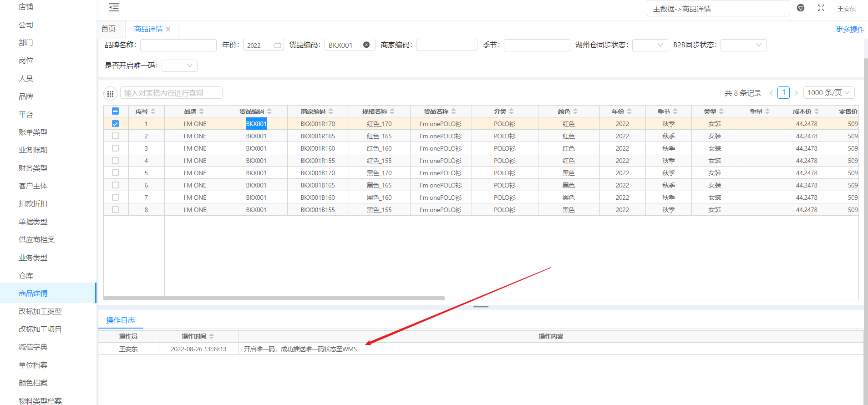Uncheck the checkbox for row 1
Image resolution: width=868 pixels, height=405 pixels.
(x=115, y=124)
